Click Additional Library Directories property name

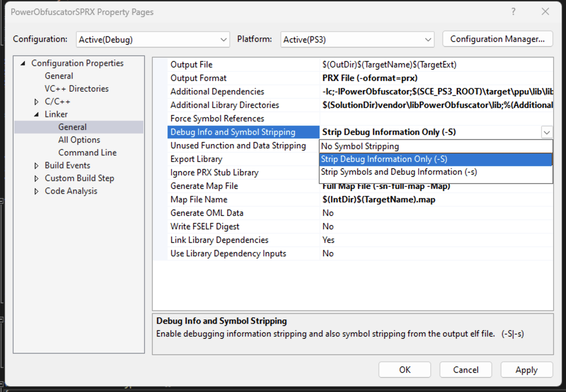coord(225,105)
